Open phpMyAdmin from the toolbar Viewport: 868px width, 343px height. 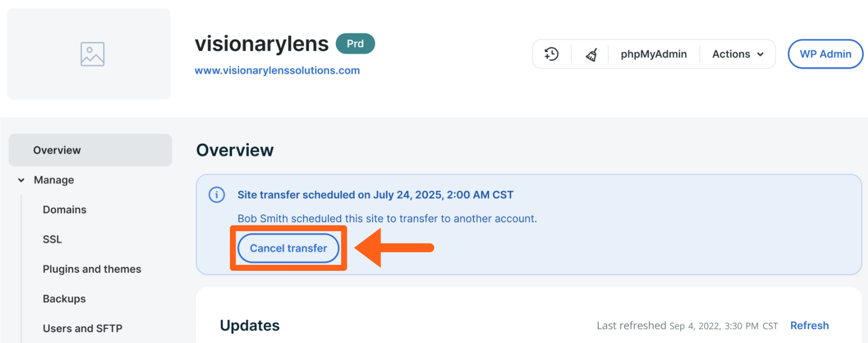click(653, 54)
